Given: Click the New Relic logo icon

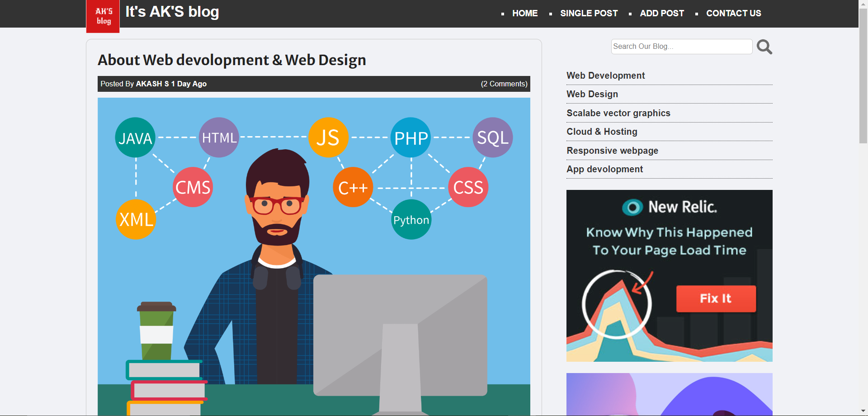Looking at the screenshot, I should pyautogui.click(x=632, y=208).
